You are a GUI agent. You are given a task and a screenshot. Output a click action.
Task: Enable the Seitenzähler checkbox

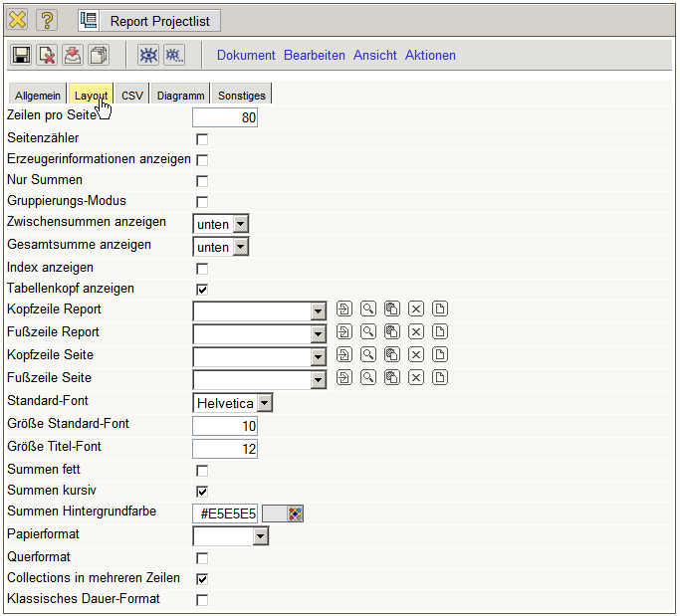[202, 139]
